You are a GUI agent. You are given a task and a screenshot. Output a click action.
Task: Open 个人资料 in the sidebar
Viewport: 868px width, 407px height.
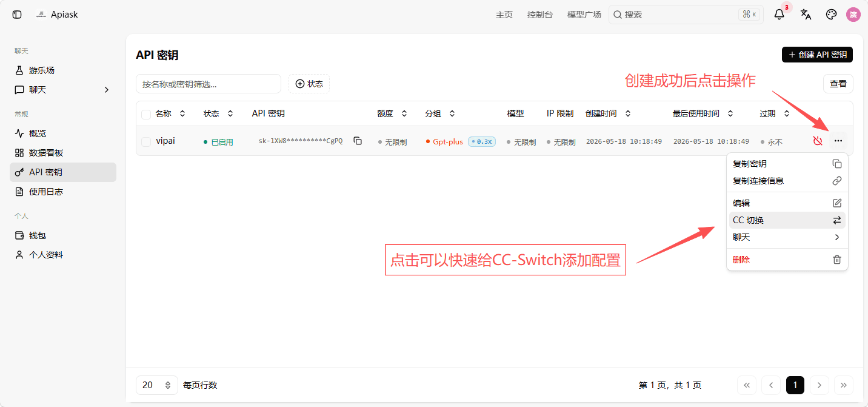point(63,255)
